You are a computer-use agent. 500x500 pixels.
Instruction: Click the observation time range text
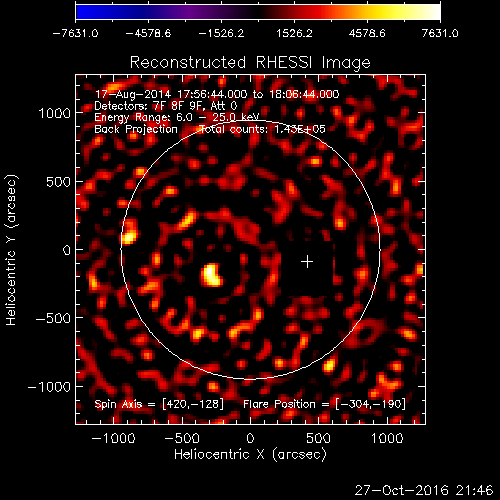(x=217, y=94)
